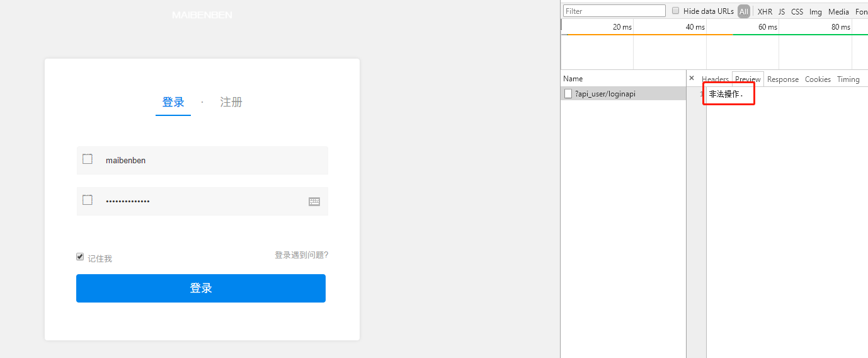This screenshot has height=358, width=868.
Task: Click the virtual keyboard icon in password field
Action: tap(314, 202)
